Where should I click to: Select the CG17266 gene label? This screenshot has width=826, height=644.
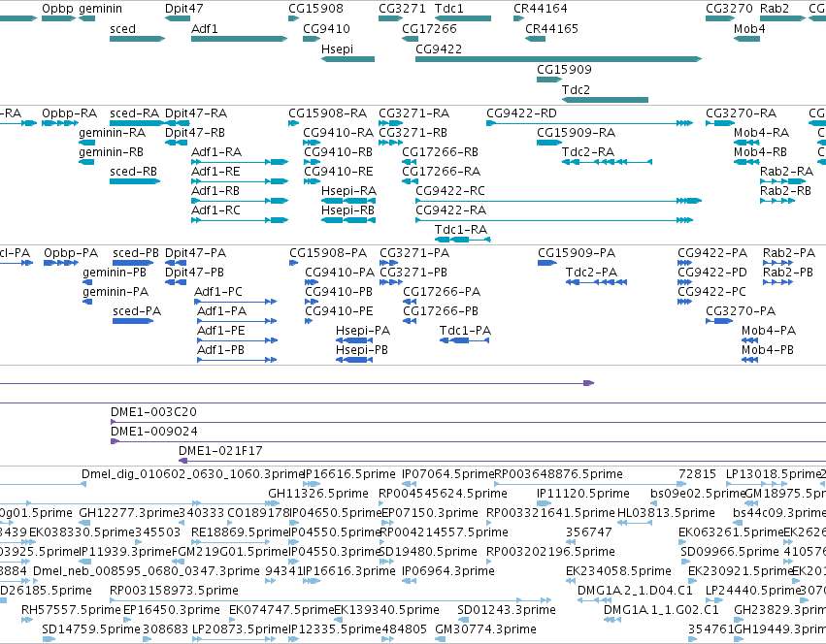(429, 29)
